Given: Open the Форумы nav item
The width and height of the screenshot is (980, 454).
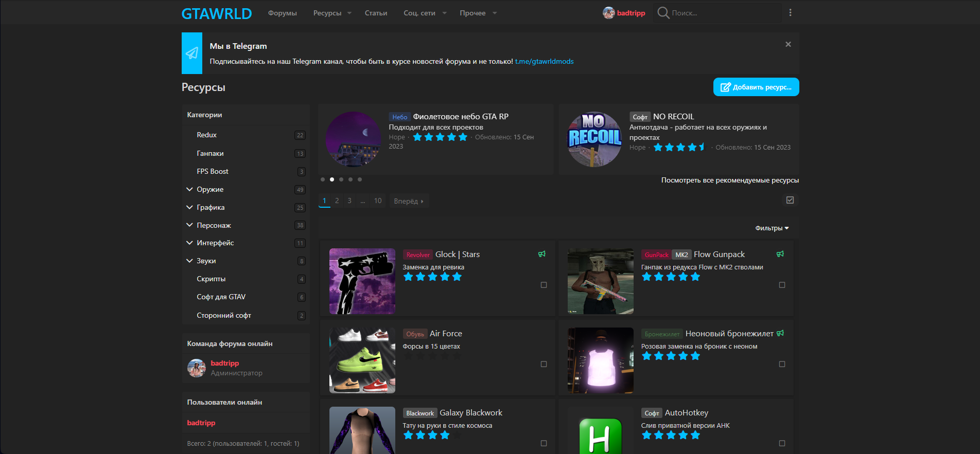Looking at the screenshot, I should (282, 13).
